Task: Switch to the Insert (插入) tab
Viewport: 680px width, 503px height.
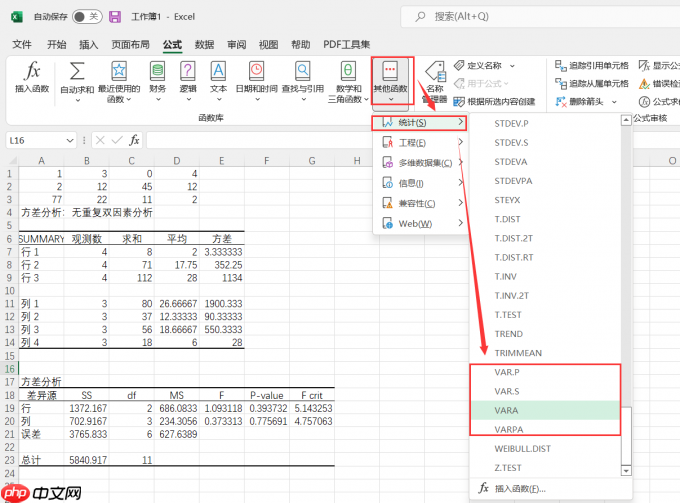Action: 88,44
